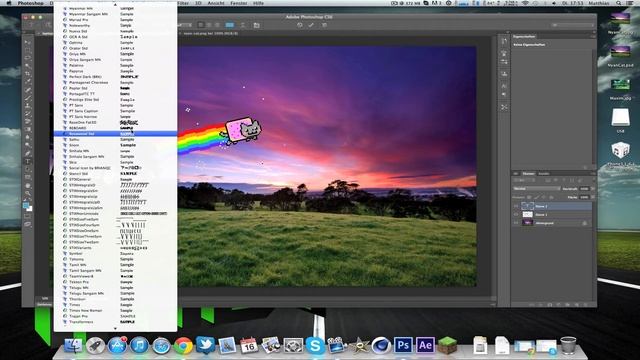Click the Fläche fill value field
Viewport: 640px width, 360px height.
(584, 197)
